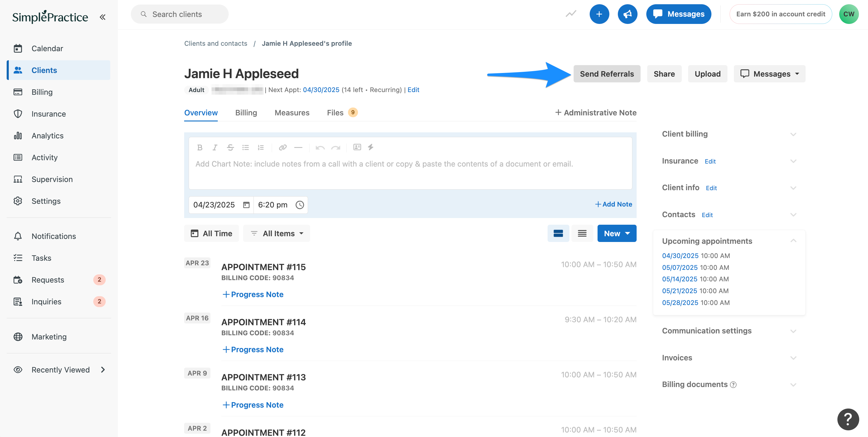This screenshot has width=868, height=437.
Task: Expand the Client info panel
Action: [793, 188]
